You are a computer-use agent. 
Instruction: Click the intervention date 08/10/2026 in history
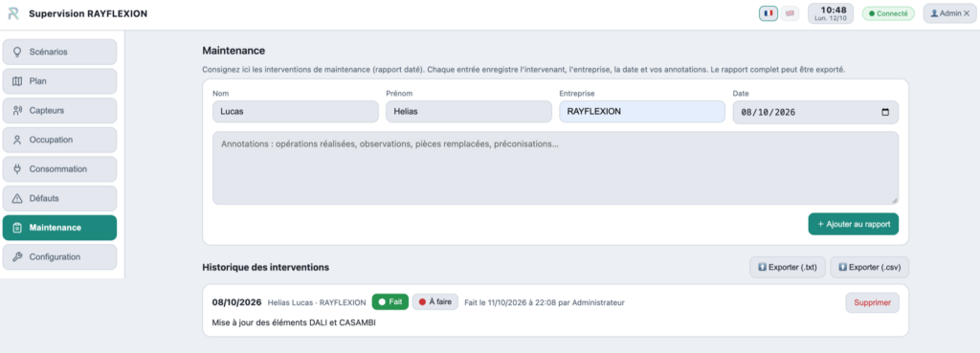[x=237, y=301]
